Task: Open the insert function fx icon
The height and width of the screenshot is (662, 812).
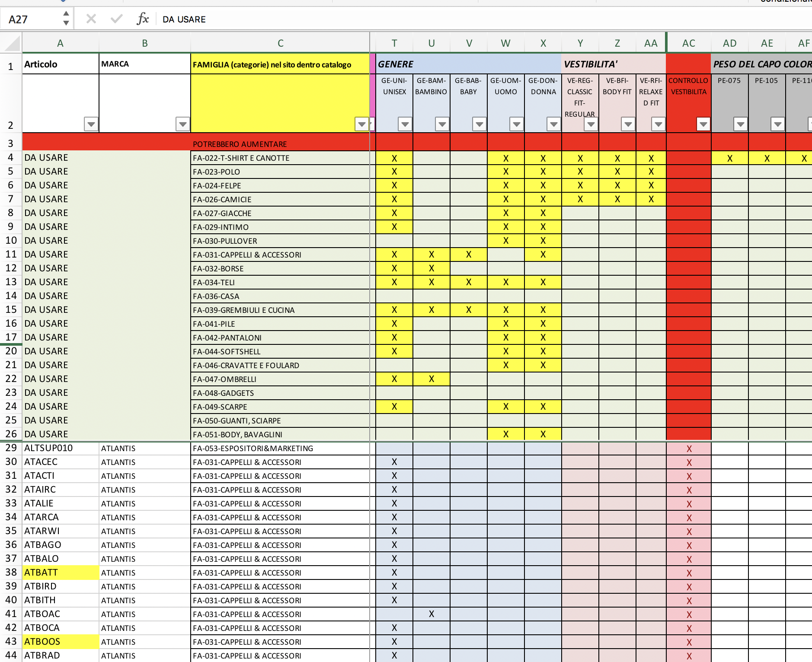Action: pyautogui.click(x=142, y=19)
